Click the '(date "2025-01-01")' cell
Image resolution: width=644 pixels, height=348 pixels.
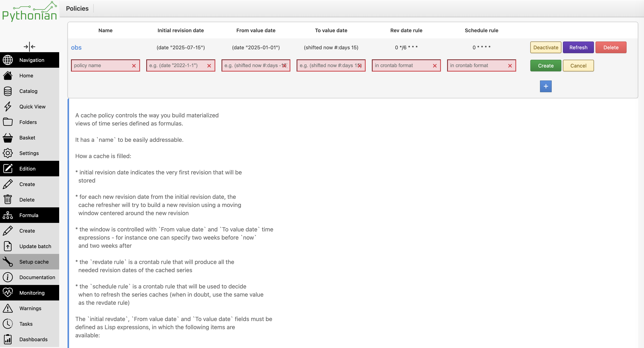coord(256,47)
